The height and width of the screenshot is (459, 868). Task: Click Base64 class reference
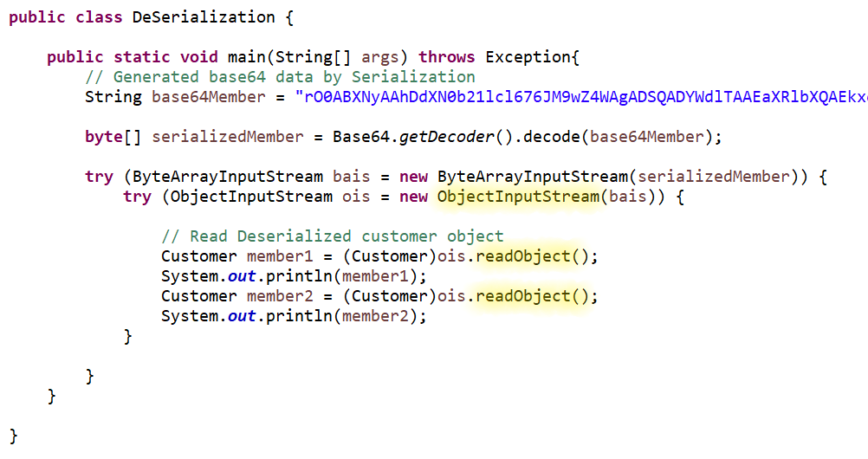point(361,137)
